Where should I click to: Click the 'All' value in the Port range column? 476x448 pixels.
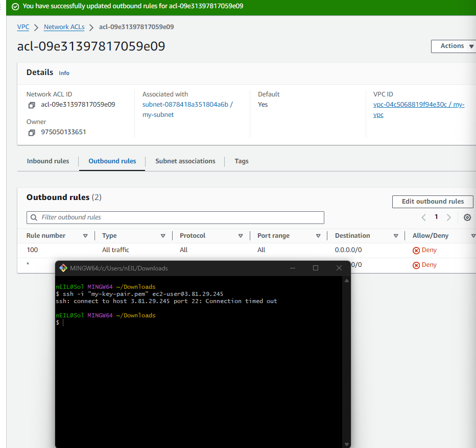click(x=261, y=250)
